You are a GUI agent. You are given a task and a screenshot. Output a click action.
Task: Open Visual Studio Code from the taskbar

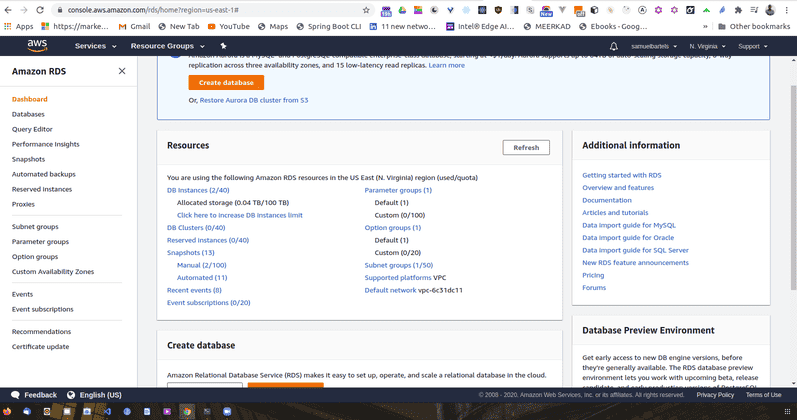(107, 411)
